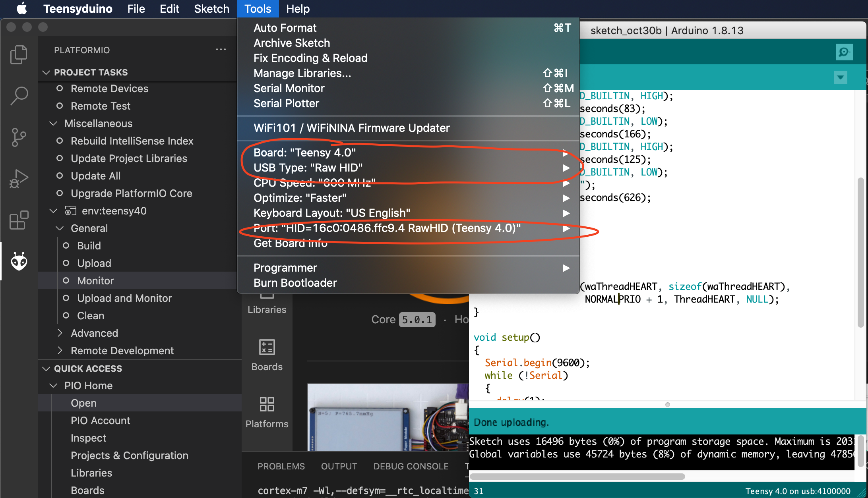
Task: Open the Extensions view
Action: click(19, 220)
